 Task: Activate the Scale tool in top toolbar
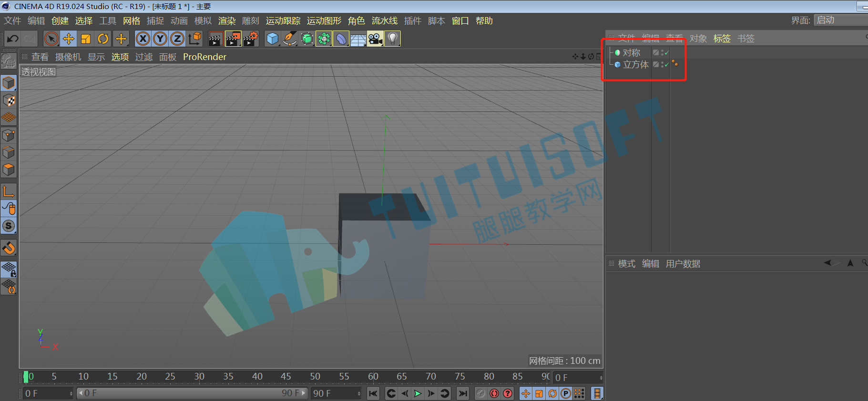pyautogui.click(x=86, y=39)
